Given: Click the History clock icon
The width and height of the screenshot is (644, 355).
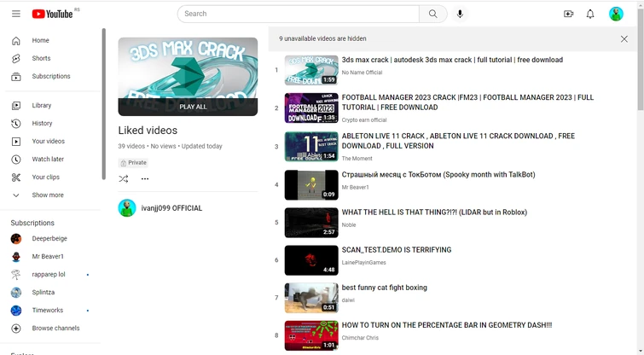Looking at the screenshot, I should (x=16, y=123).
